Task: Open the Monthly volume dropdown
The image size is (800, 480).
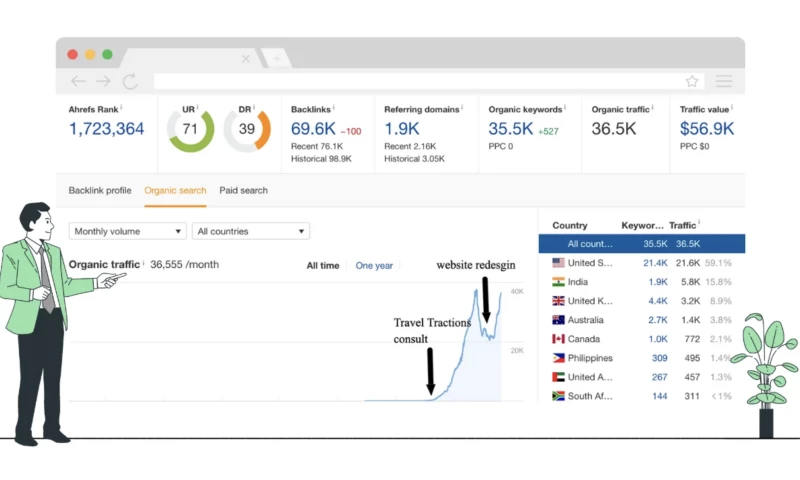Action: [x=128, y=231]
